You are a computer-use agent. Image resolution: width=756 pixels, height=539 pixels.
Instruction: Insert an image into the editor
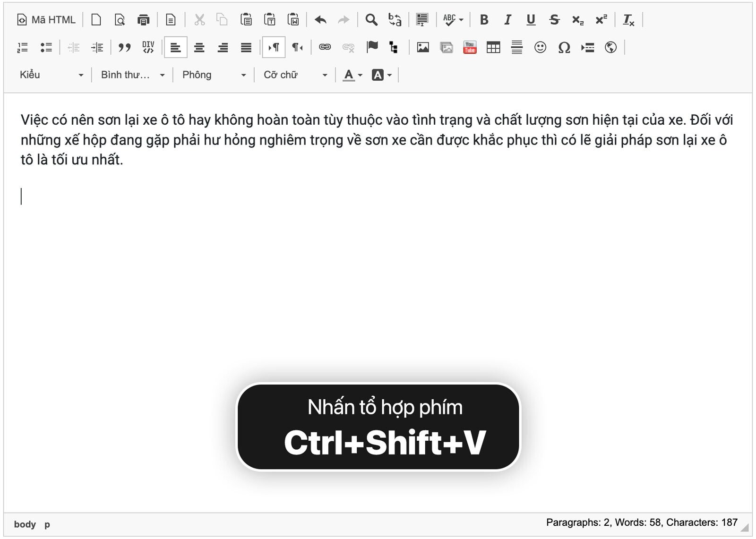tap(423, 47)
